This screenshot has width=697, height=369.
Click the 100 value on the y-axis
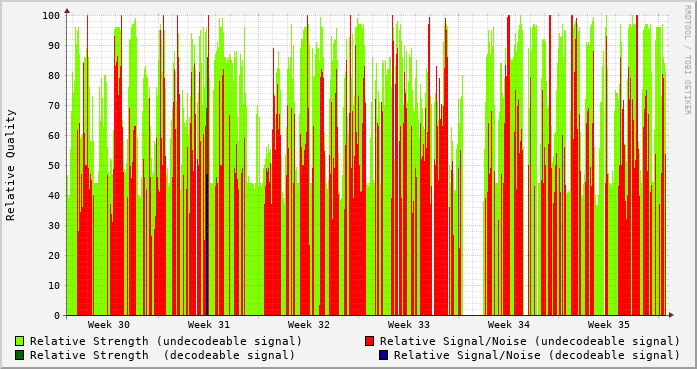click(51, 16)
